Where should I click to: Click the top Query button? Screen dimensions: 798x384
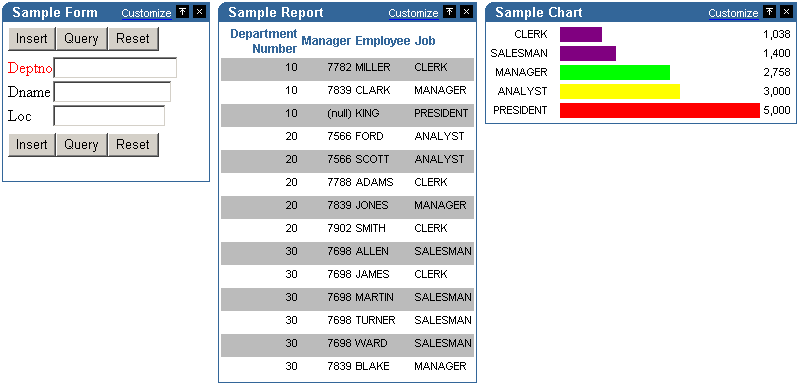click(81, 39)
